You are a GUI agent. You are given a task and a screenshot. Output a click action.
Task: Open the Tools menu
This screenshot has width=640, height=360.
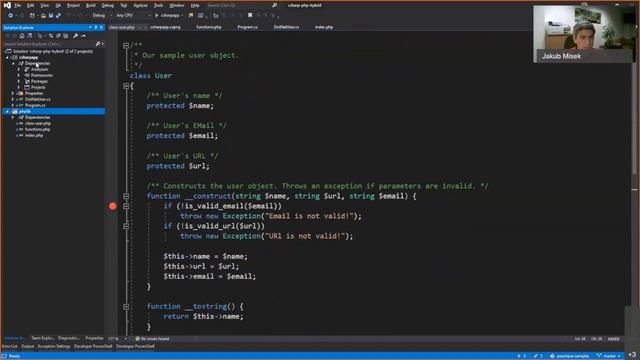(158, 5)
